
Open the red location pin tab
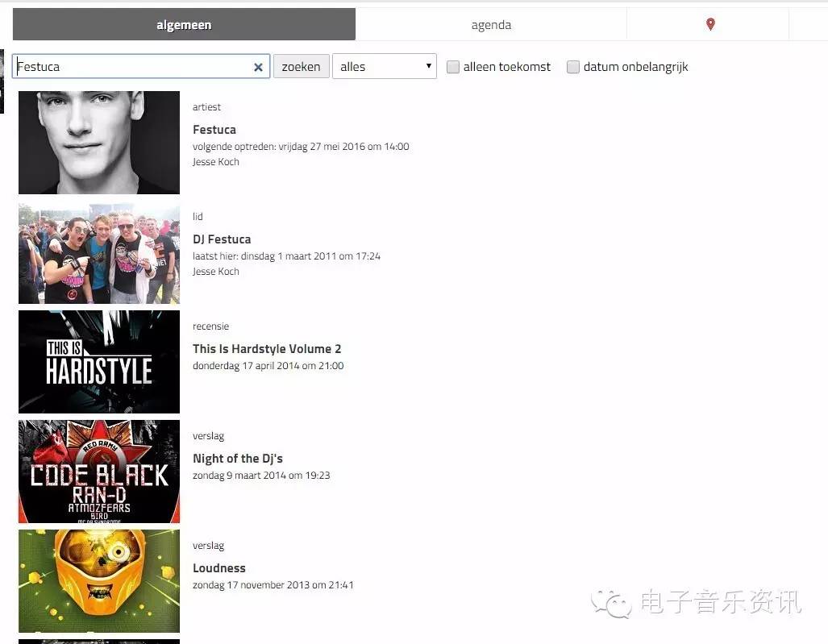click(709, 24)
